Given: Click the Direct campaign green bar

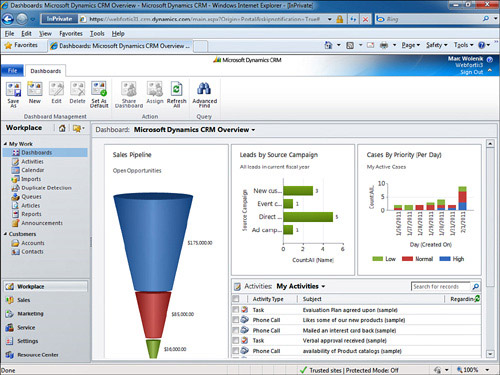Looking at the screenshot, I should point(308,217).
